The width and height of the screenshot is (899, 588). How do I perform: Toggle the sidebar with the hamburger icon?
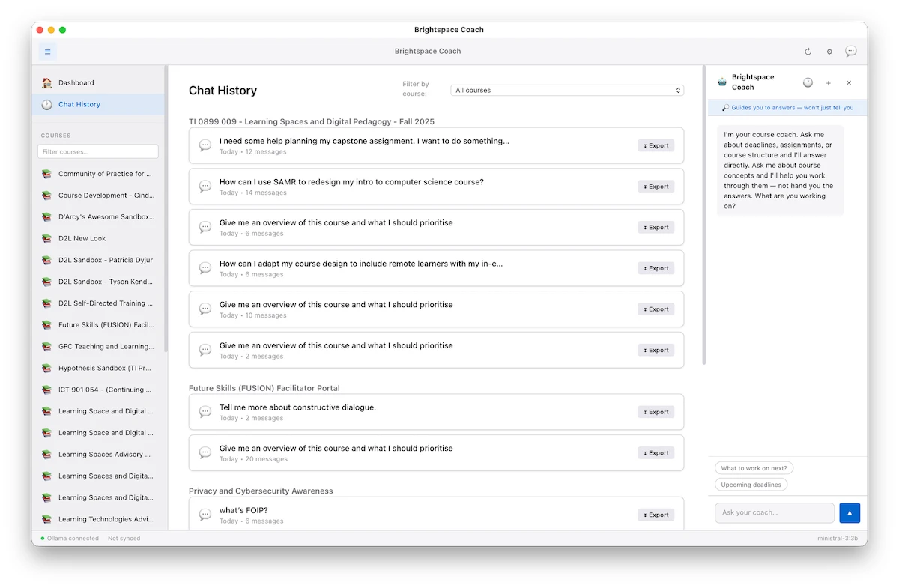48,52
